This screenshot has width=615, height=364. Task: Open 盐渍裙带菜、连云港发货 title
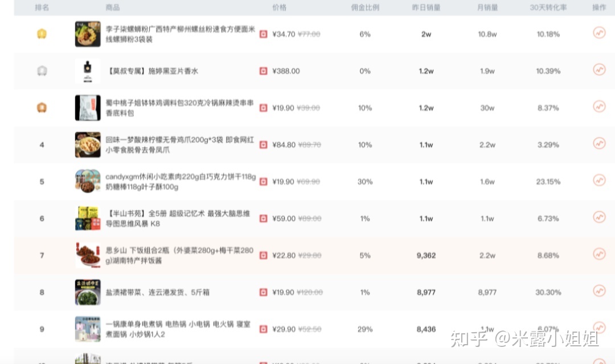[x=158, y=292]
